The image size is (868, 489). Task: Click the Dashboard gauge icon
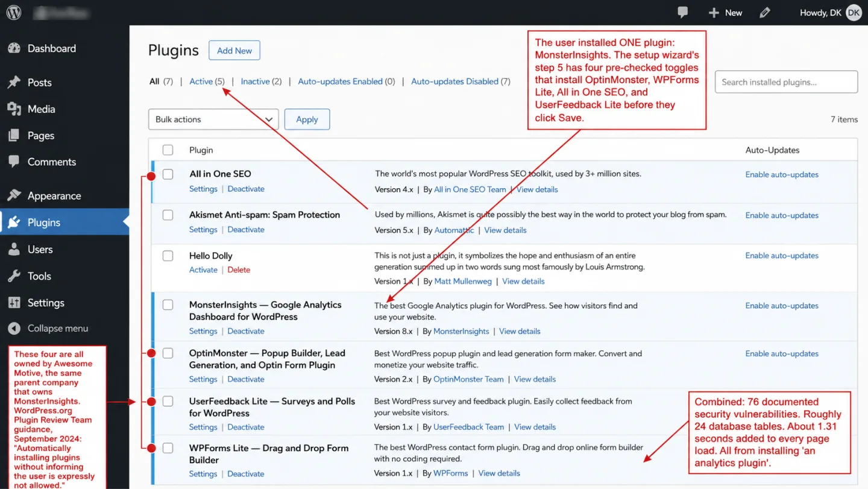(14, 49)
